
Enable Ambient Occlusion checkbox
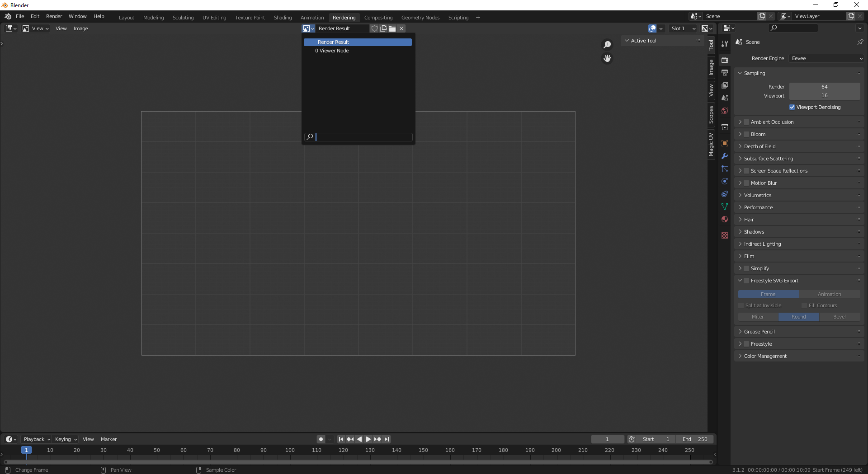click(746, 122)
